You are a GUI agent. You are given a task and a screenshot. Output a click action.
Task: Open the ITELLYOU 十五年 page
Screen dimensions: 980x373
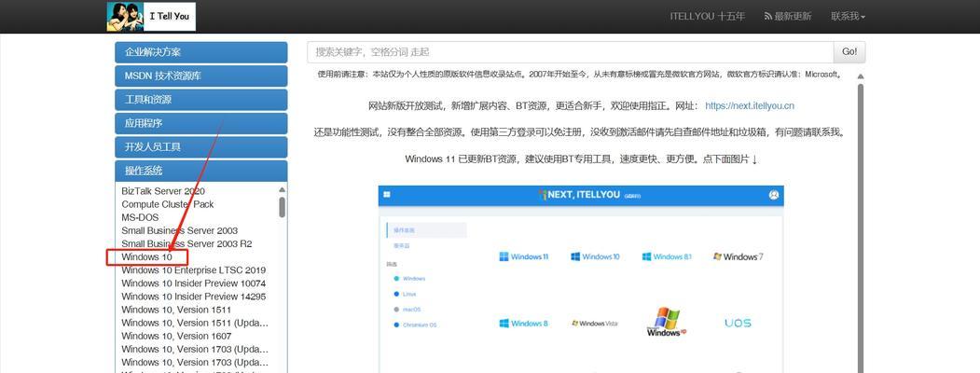click(x=707, y=17)
